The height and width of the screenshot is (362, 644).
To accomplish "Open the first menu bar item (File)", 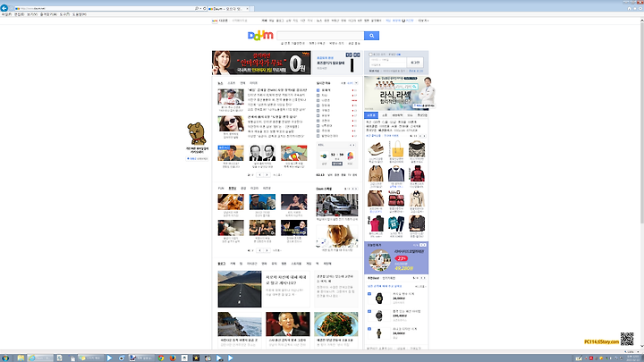I will [x=6, y=14].
